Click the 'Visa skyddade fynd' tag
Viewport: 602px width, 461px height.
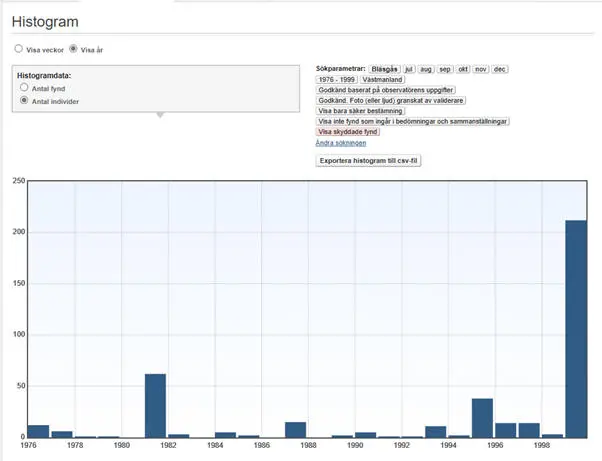347,132
